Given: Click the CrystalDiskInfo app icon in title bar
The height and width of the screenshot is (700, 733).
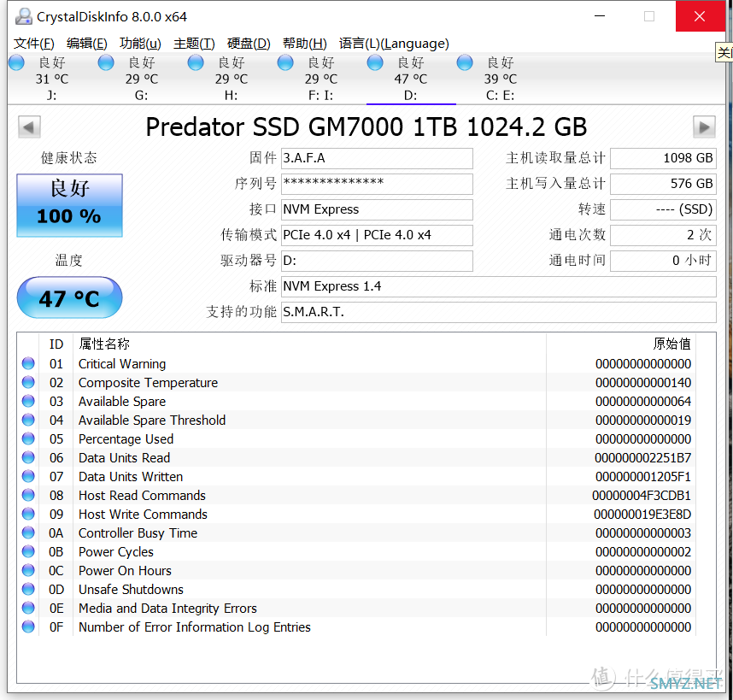Looking at the screenshot, I should 23,16.
